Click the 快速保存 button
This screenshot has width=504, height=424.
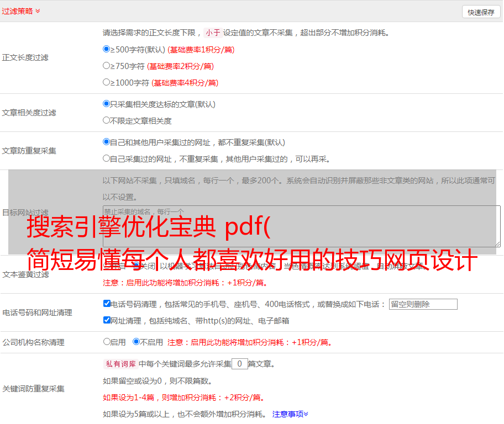481,12
